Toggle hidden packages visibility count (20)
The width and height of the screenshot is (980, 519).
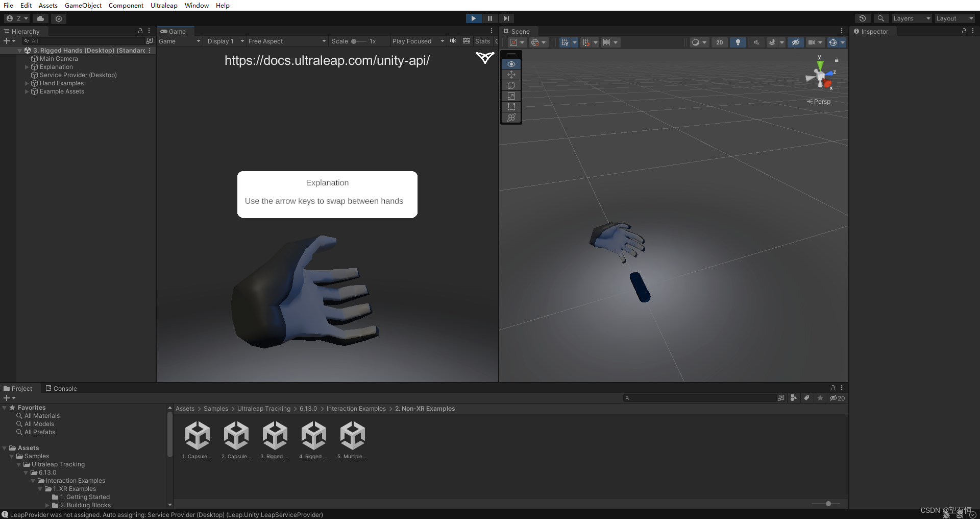click(x=837, y=398)
